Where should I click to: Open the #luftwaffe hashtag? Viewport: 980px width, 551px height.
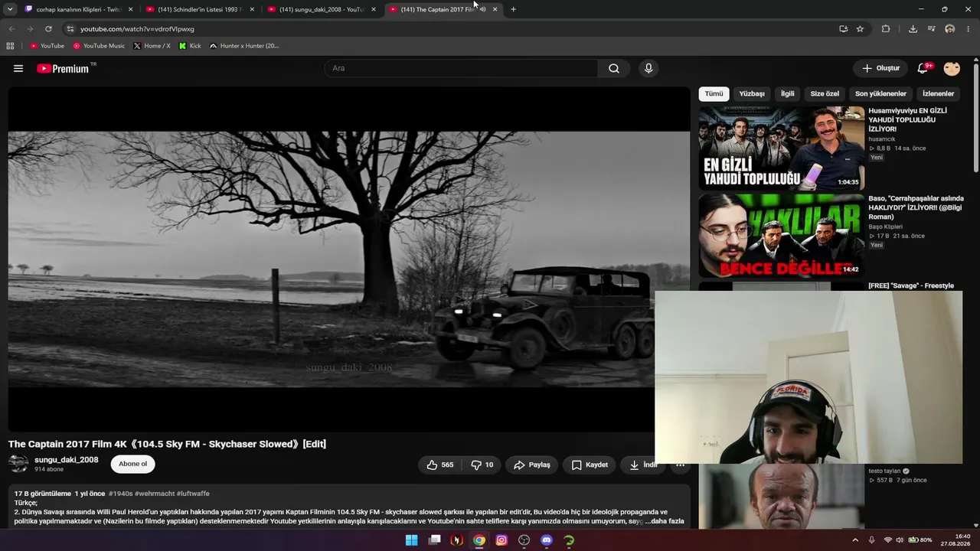point(193,494)
